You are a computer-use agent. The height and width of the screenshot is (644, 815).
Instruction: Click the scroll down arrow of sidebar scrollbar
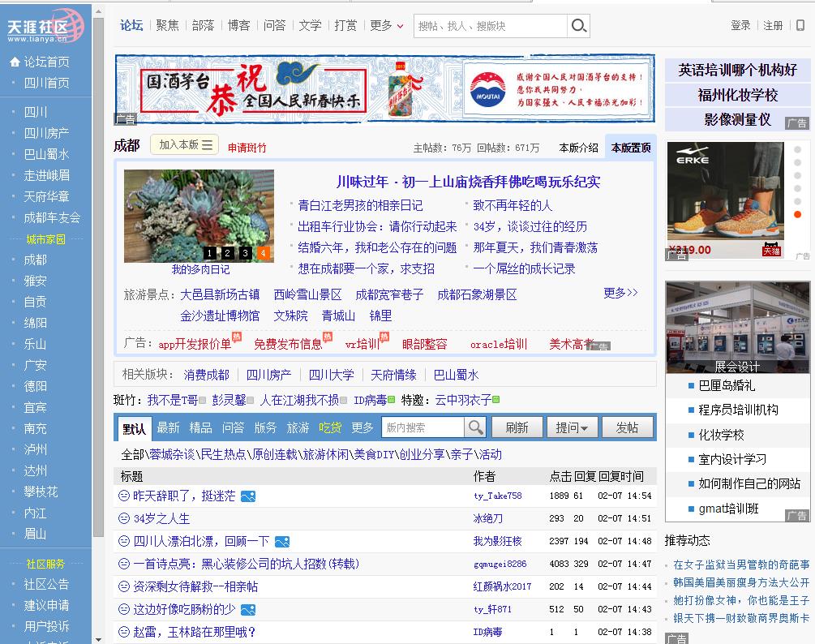coord(98,639)
